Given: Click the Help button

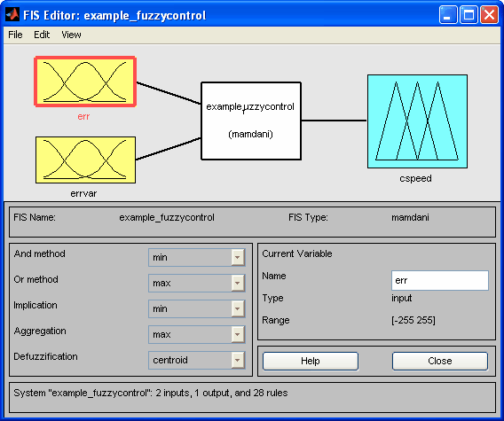Looking at the screenshot, I should [311, 361].
